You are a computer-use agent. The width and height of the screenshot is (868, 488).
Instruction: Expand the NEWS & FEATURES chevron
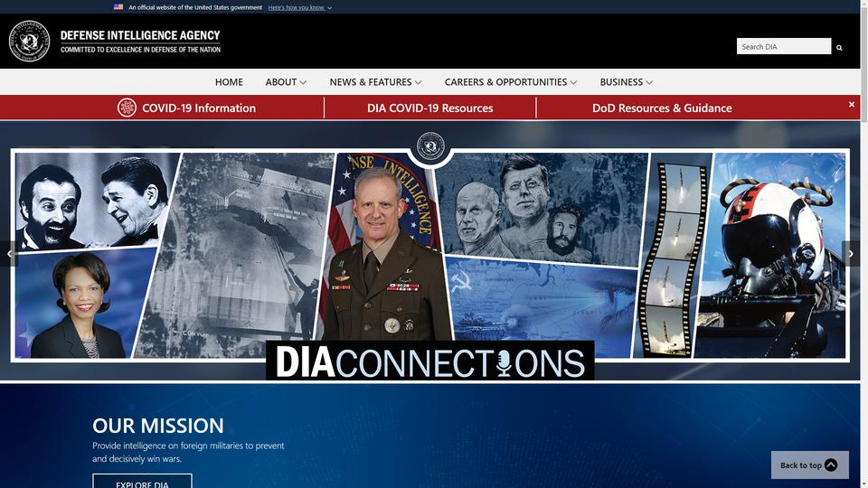(x=418, y=82)
